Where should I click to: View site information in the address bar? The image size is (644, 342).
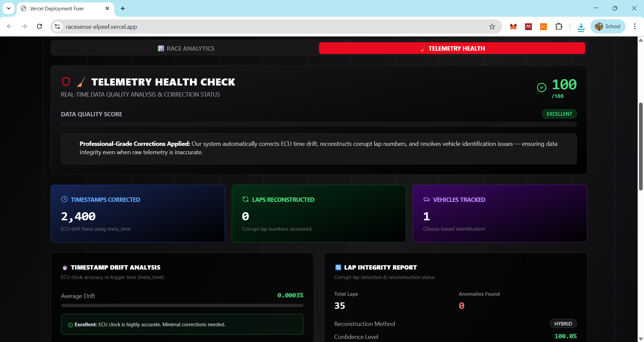coord(57,26)
